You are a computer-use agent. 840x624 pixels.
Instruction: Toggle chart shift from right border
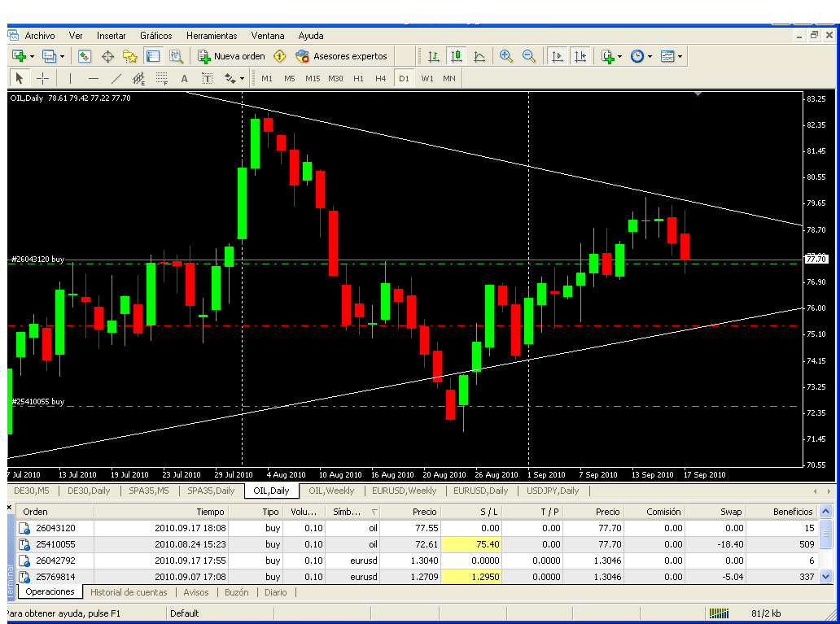580,55
